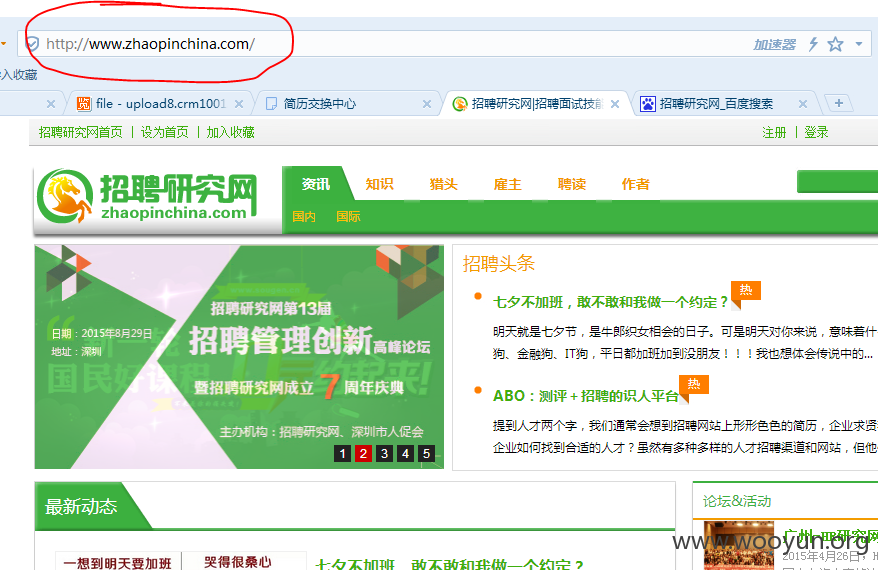Click the green horse favicon on active tab
The width and height of the screenshot is (878, 570).
pos(460,104)
